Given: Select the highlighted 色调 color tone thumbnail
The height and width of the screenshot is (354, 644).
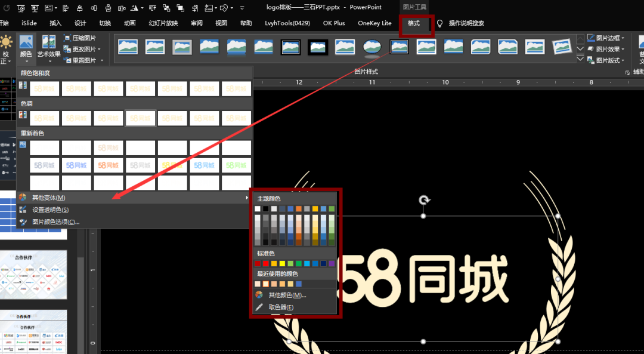Looking at the screenshot, I should tap(141, 118).
